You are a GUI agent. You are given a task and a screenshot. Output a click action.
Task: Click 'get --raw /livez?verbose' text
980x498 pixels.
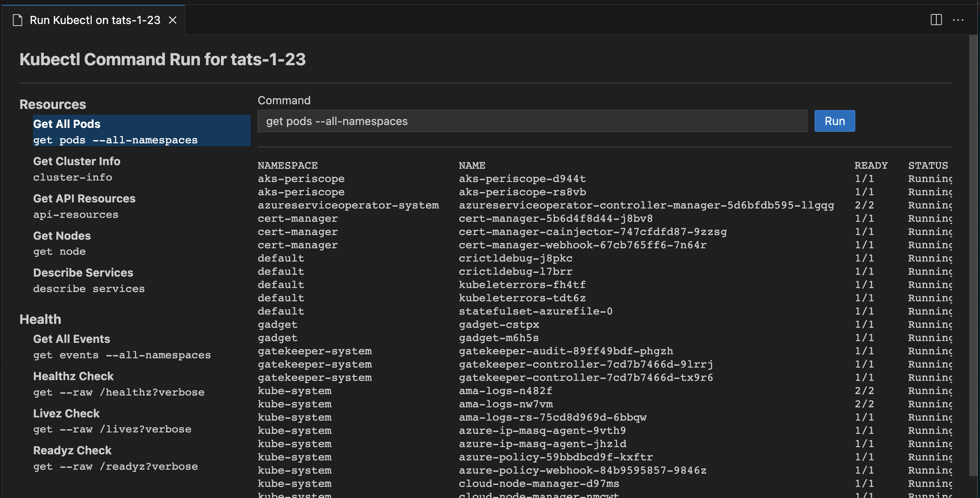click(x=112, y=429)
